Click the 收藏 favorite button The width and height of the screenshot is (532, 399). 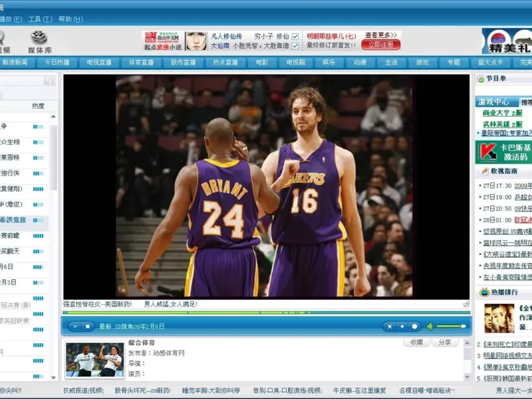click(x=417, y=342)
